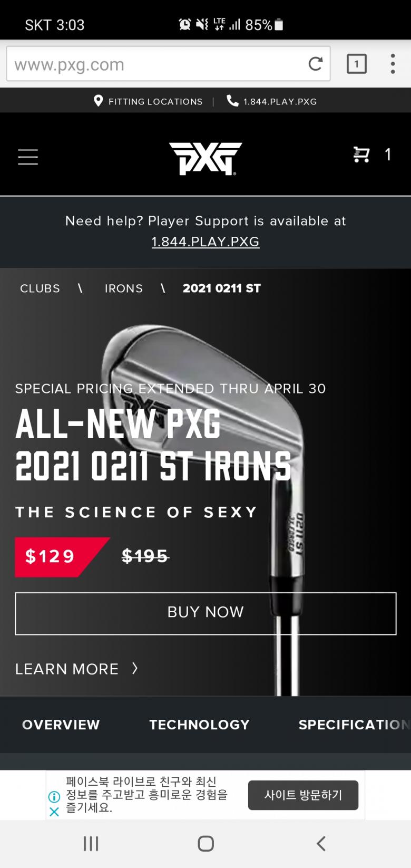Open Android recent apps
Viewport: 411px width, 868px height.
pos(91,844)
